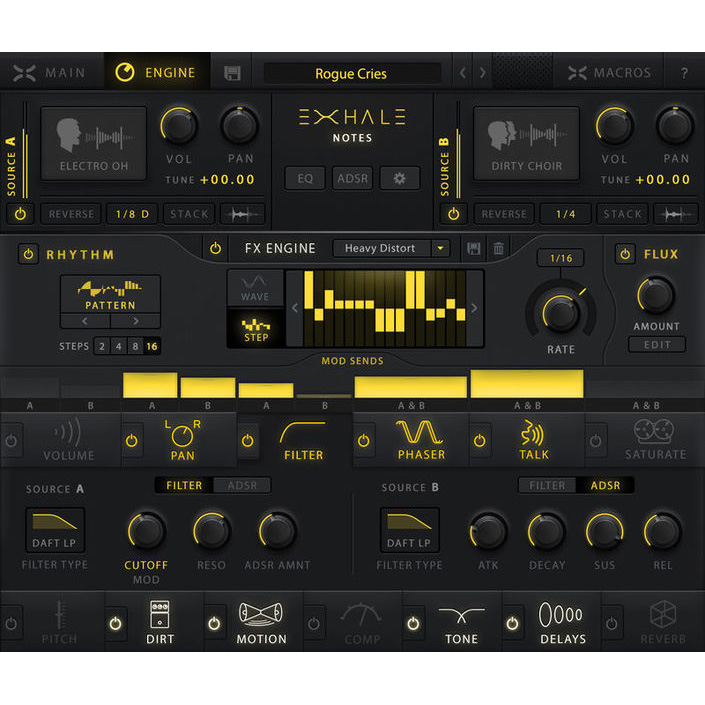705x705 pixels.
Task: Select Source A Filter sub-tab
Action: click(184, 486)
